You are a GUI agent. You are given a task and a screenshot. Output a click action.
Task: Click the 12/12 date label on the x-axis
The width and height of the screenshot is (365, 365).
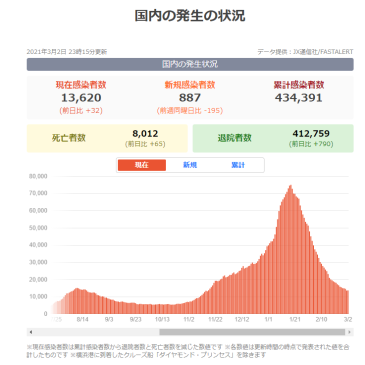242,319
